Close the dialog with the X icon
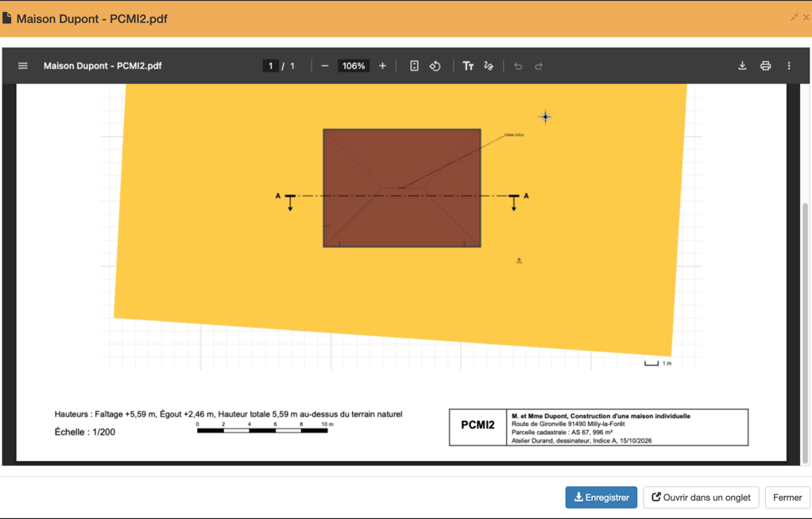The image size is (812, 519). pos(806,17)
